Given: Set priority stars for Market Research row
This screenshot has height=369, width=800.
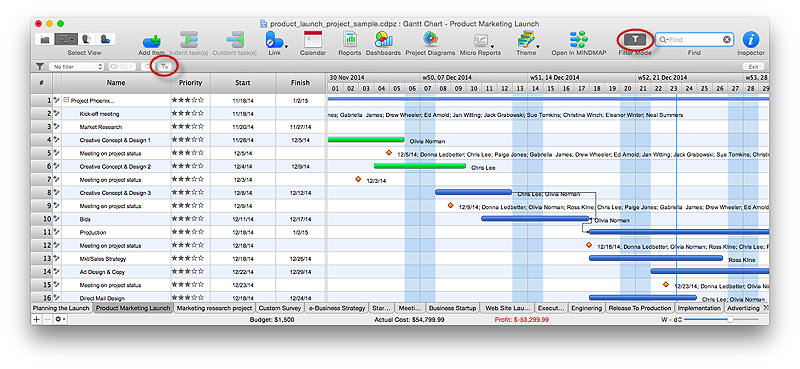Looking at the screenshot, I should click(188, 127).
